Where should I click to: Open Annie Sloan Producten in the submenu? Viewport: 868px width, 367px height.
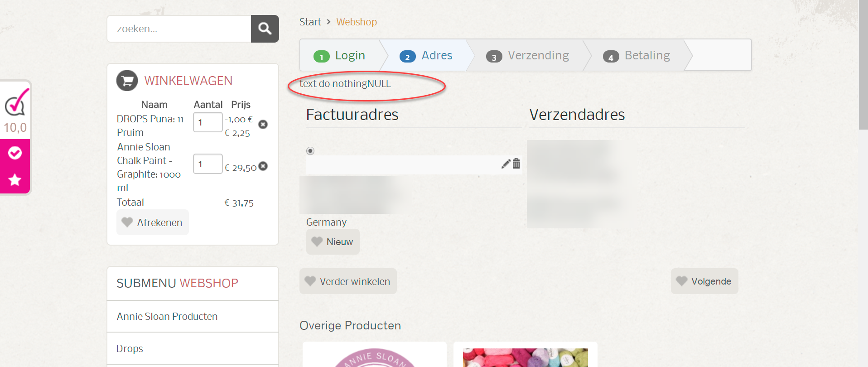[167, 316]
